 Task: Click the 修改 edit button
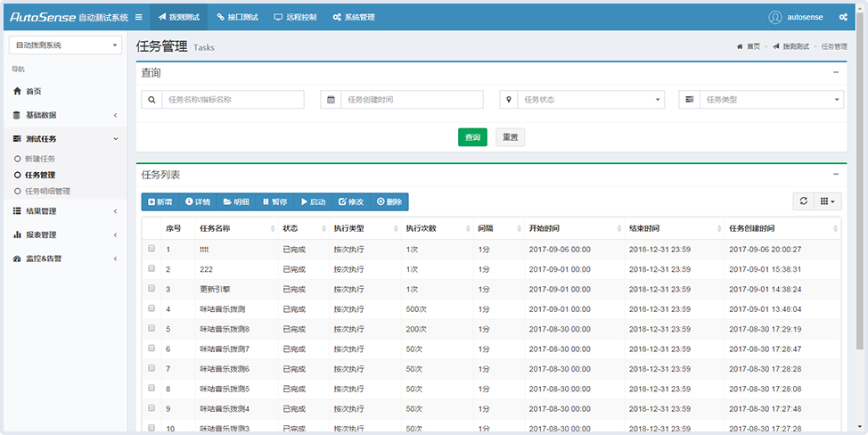click(351, 202)
